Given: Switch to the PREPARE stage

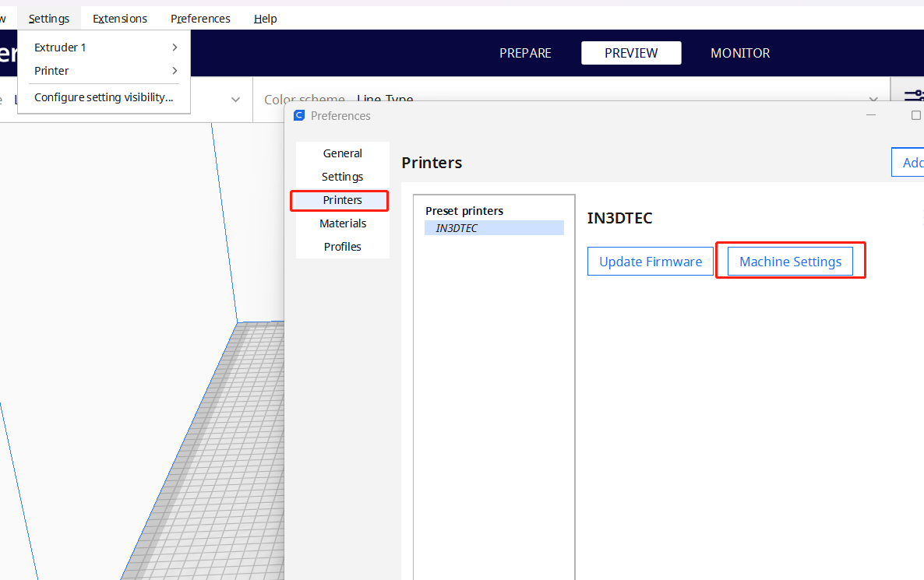Looking at the screenshot, I should 525,53.
